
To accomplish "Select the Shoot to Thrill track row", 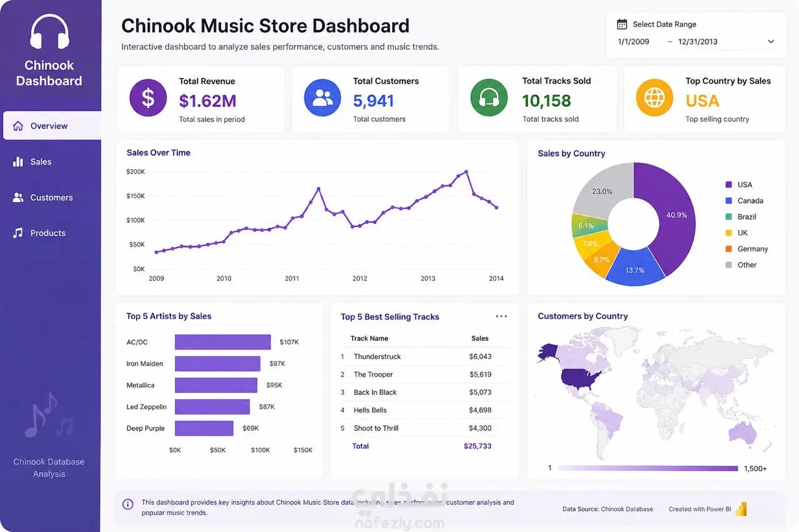I will coord(424,428).
